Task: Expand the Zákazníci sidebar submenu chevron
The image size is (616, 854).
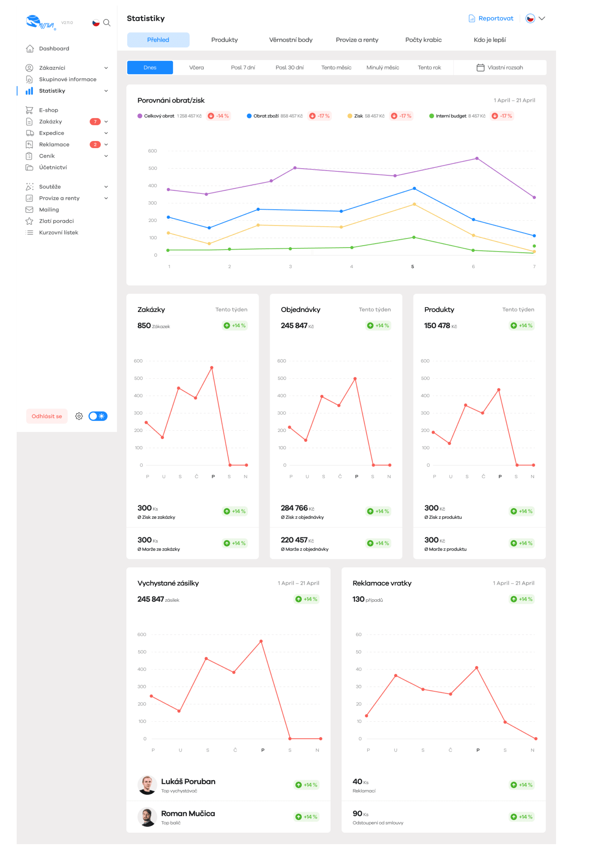Action: [x=106, y=68]
